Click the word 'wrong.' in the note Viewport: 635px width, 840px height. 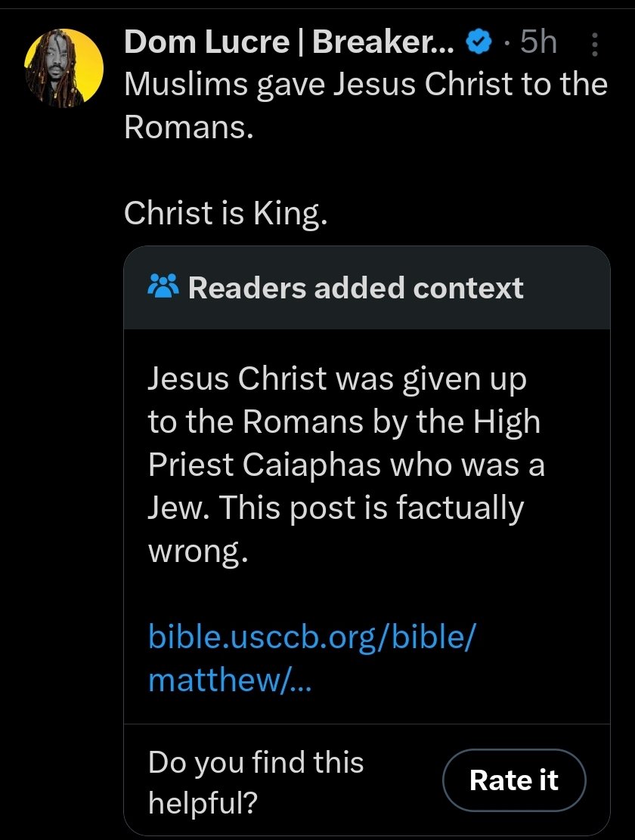(x=198, y=552)
